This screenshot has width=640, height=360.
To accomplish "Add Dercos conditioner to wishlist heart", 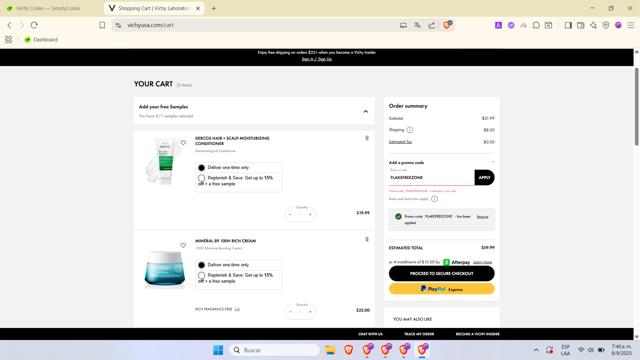I will tap(183, 143).
